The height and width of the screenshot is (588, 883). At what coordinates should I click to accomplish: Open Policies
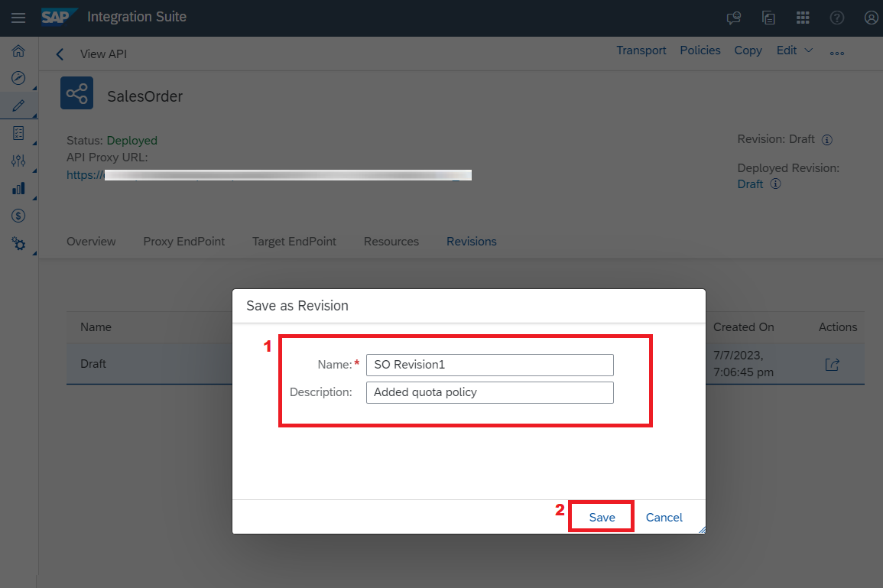(x=700, y=50)
